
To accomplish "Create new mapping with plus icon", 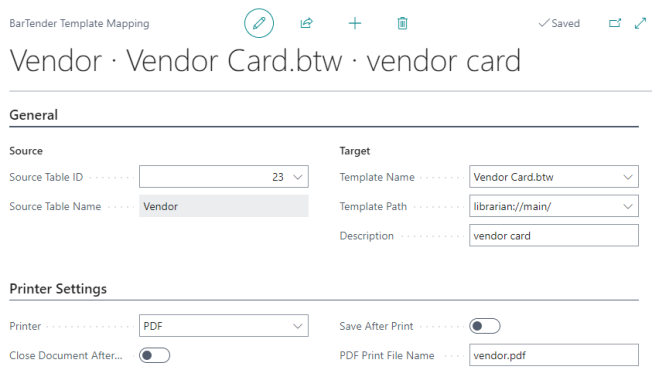I will 355,23.
